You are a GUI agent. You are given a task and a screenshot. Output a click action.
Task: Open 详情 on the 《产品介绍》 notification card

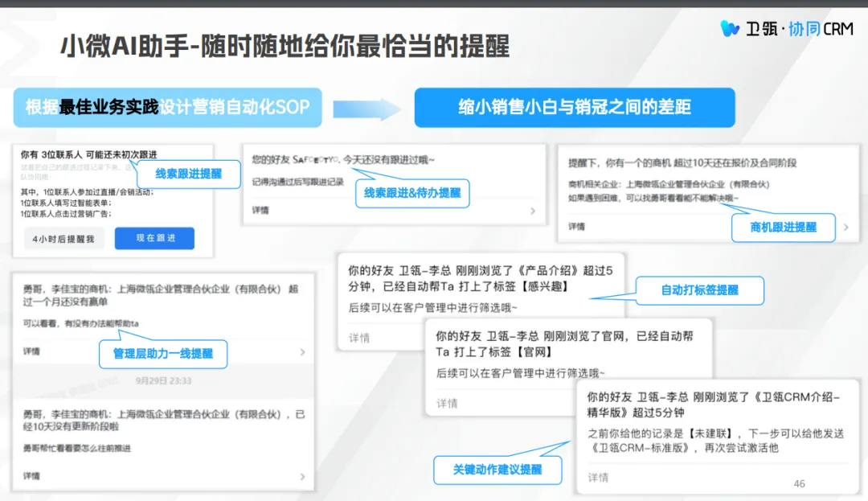[x=359, y=338]
